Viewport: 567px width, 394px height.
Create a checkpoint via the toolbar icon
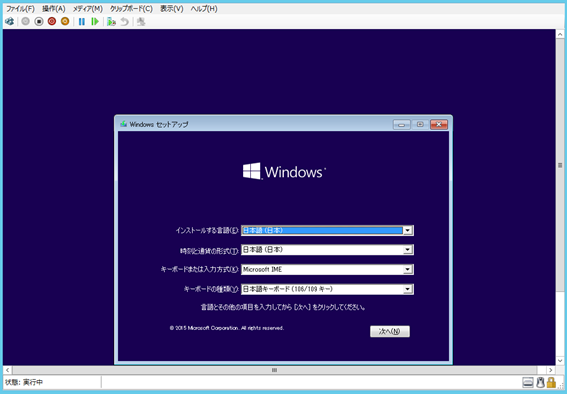(x=111, y=22)
